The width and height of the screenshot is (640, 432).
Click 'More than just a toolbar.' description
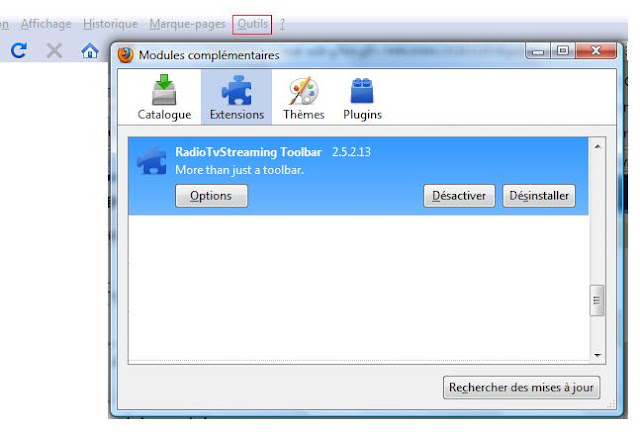(239, 170)
